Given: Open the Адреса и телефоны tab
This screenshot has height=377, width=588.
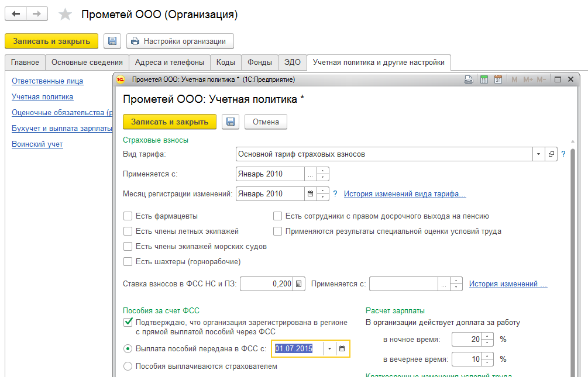Looking at the screenshot, I should [x=170, y=62].
